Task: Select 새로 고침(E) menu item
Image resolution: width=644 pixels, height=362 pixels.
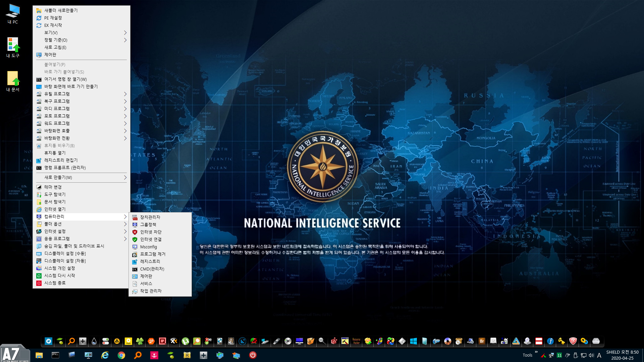Action: click(82, 47)
